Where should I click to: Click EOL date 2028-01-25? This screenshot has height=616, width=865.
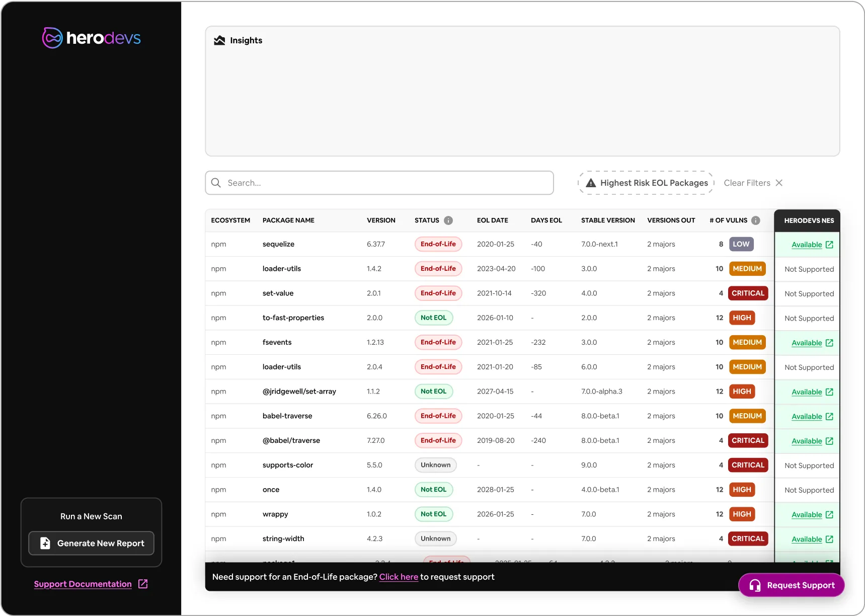pyautogui.click(x=496, y=490)
